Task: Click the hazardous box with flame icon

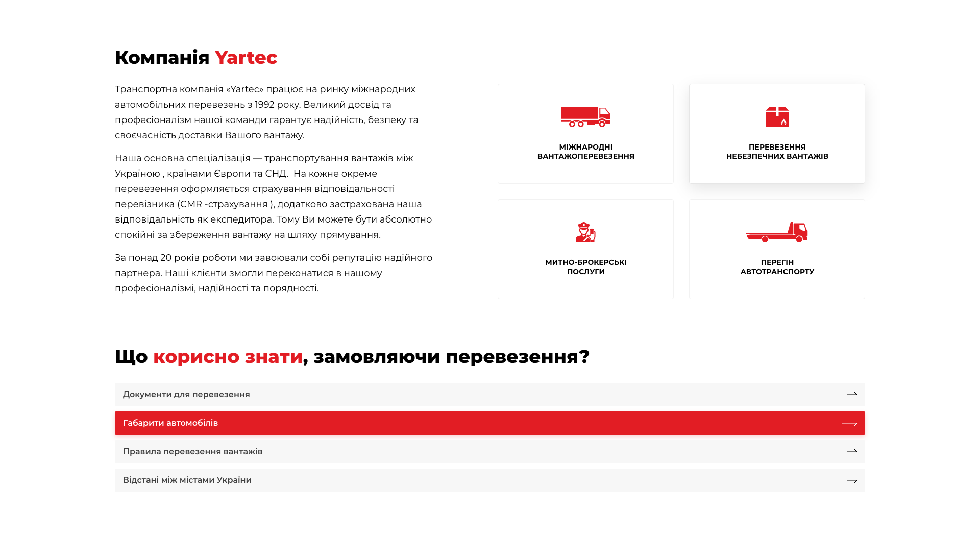Action: click(777, 117)
